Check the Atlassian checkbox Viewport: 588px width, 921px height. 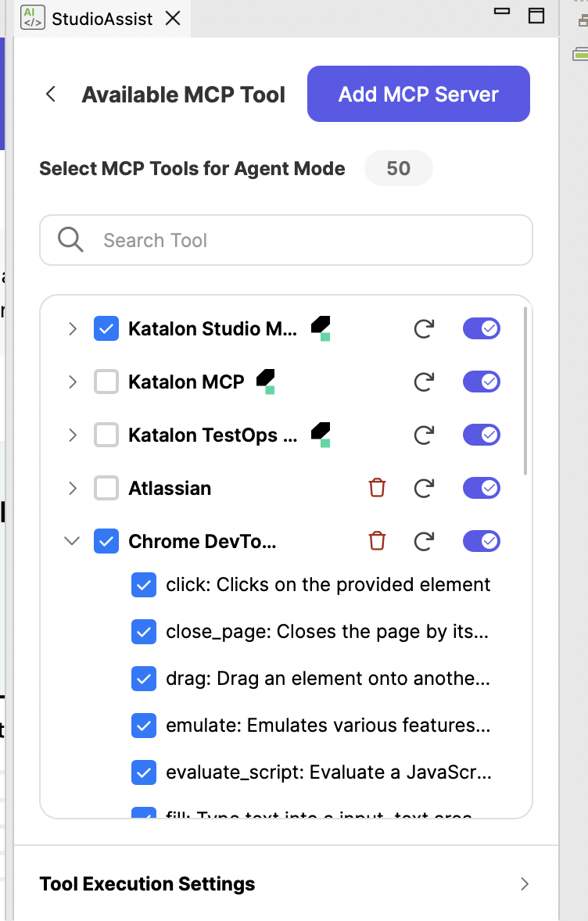[x=106, y=488]
